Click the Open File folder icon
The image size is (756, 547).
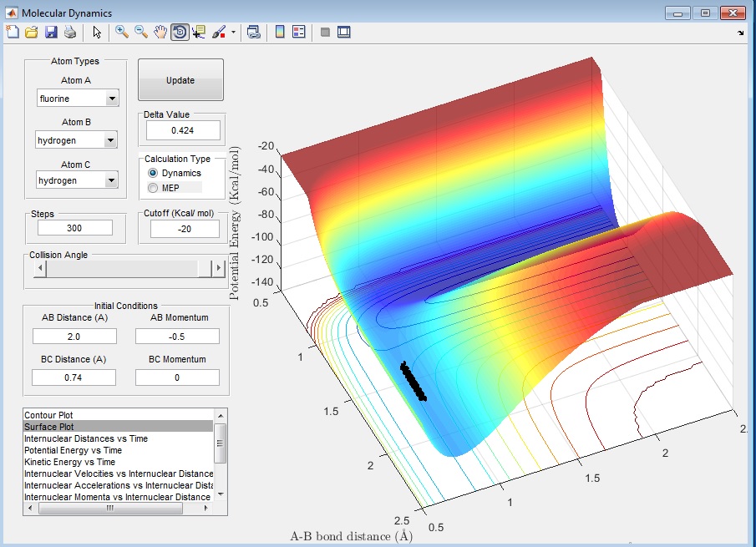[31, 33]
